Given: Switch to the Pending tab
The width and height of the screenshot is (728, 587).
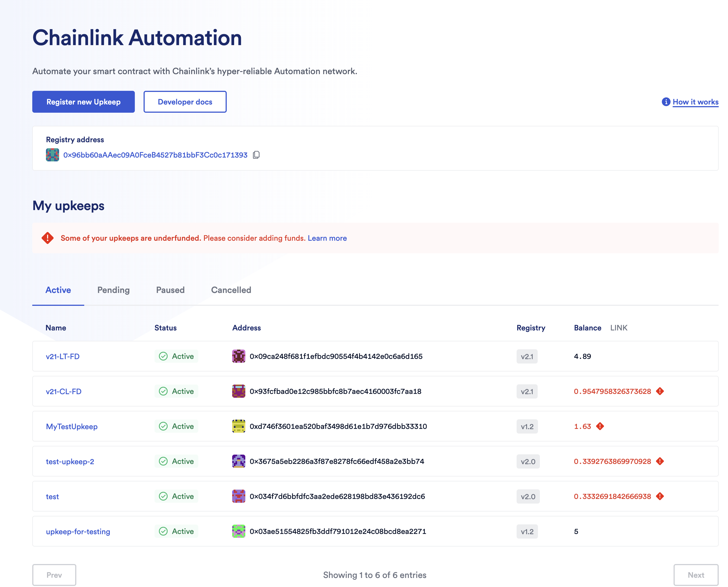Looking at the screenshot, I should 113,290.
